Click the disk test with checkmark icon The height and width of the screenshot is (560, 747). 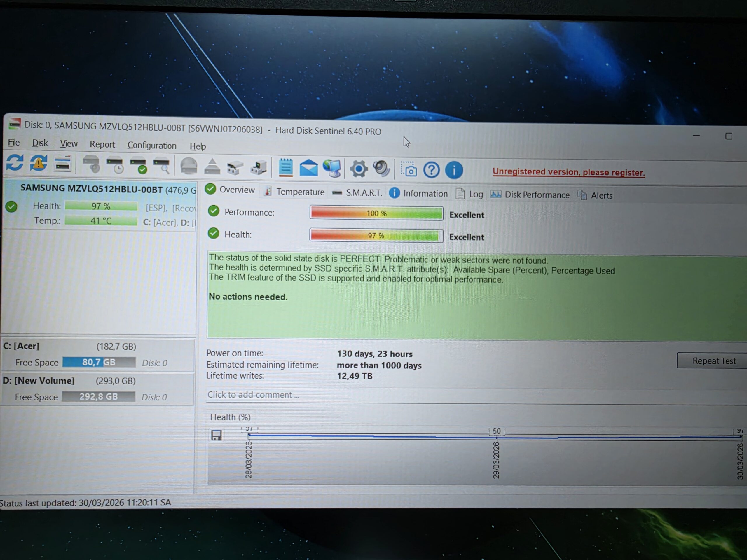pyautogui.click(x=139, y=166)
